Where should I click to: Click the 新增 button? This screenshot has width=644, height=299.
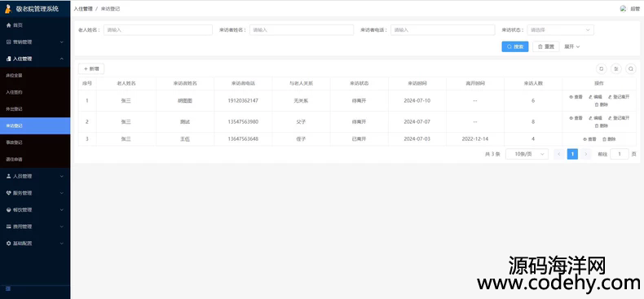(91, 69)
